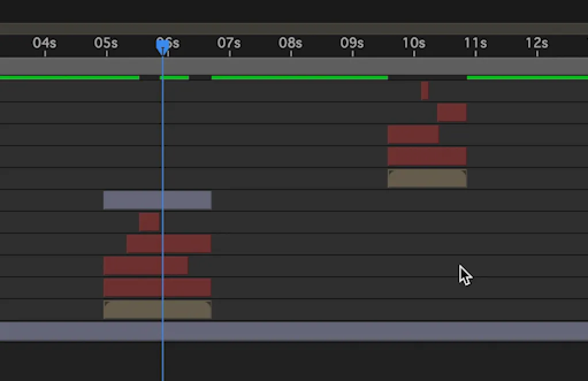The width and height of the screenshot is (588, 381).
Task: Jump to the 12s ruler mark
Action: coord(537,44)
